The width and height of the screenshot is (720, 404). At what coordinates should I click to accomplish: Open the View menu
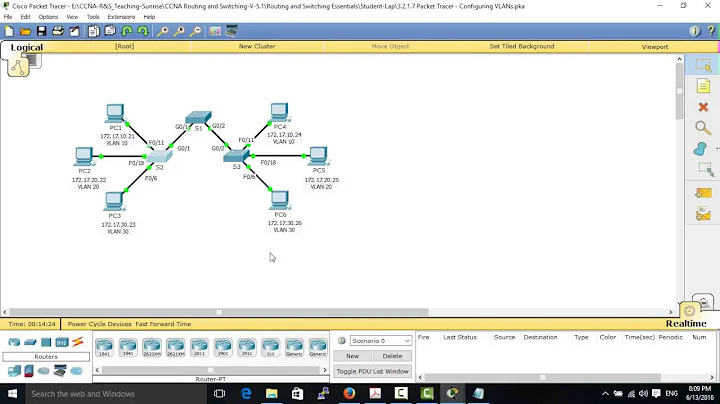click(73, 17)
